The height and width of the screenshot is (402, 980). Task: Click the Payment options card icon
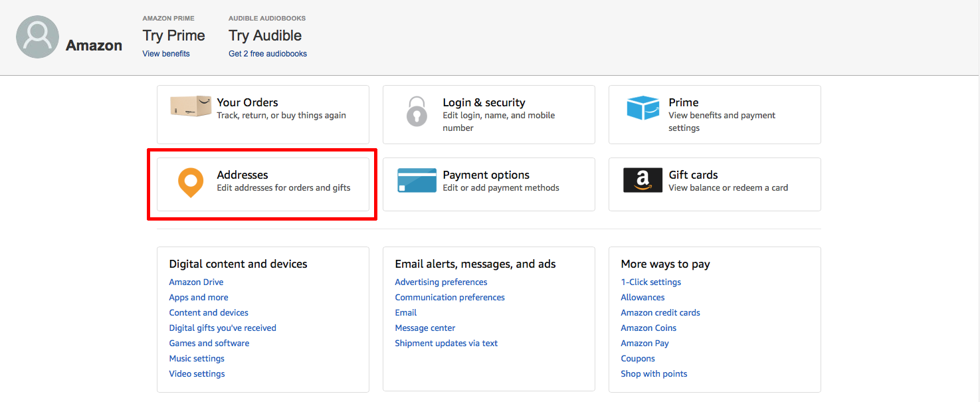[417, 180]
